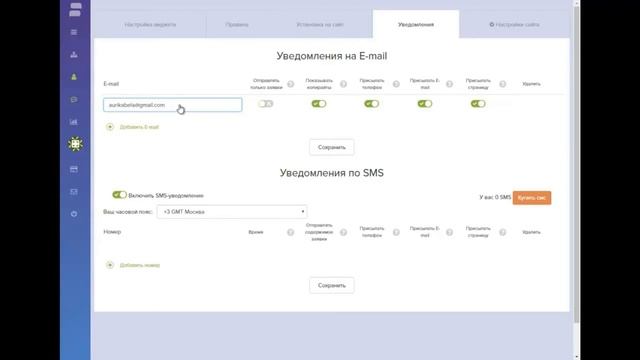Click help icon beside e-mail 'Присылать телефон'
Image resolution: width=640 pixels, height=360 pixels.
(396, 84)
